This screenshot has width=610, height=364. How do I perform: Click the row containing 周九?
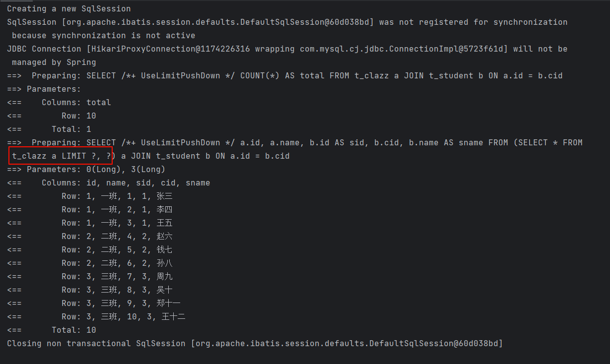pyautogui.click(x=117, y=277)
